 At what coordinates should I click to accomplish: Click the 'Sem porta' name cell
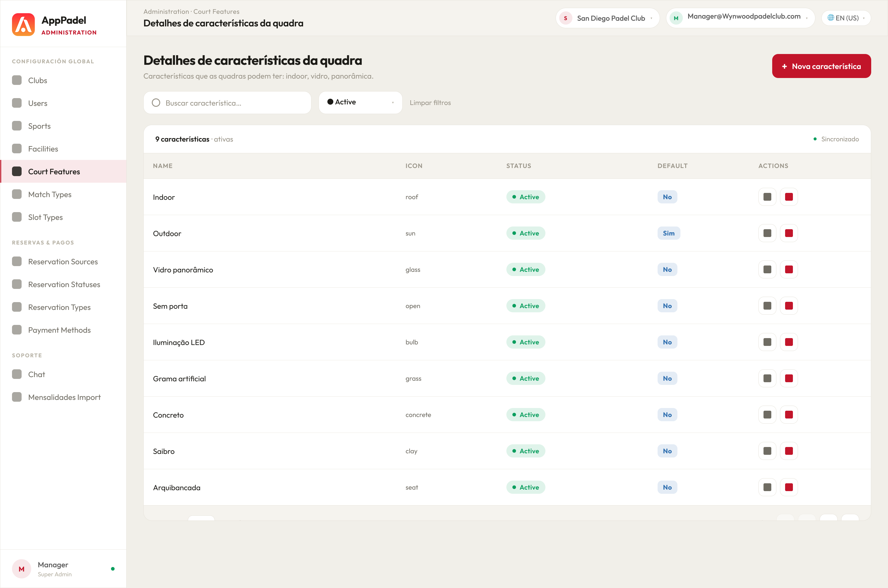pos(170,306)
